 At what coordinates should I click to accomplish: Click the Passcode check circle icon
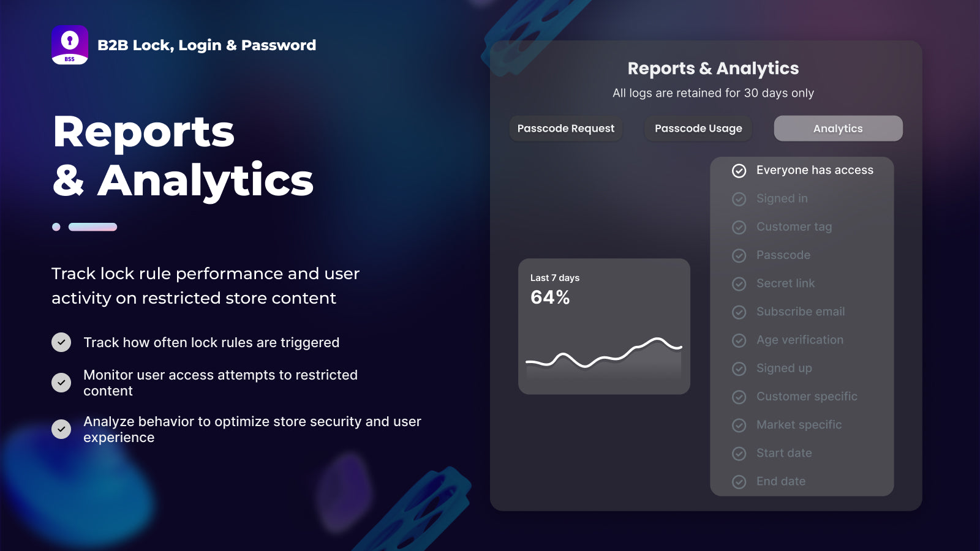coord(739,255)
